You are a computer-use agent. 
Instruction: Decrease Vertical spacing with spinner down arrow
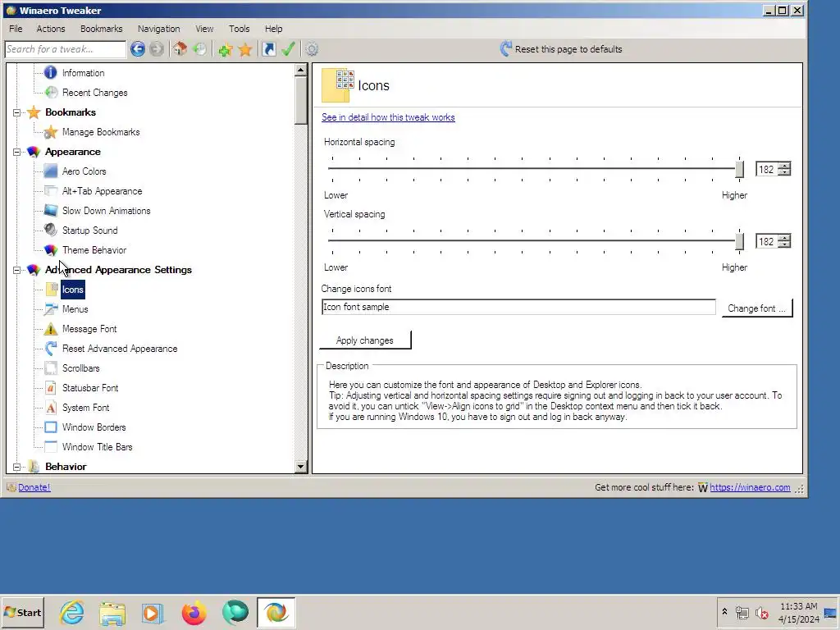tap(784, 244)
